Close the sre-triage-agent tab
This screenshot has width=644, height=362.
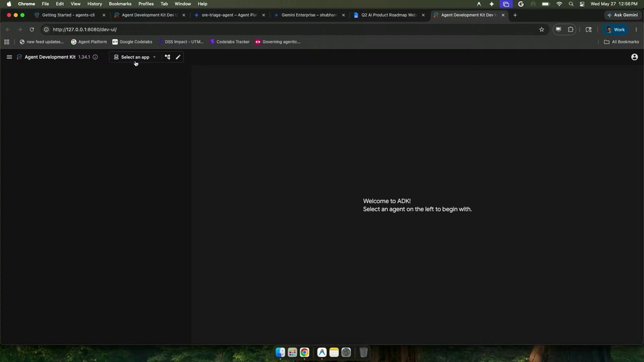pyautogui.click(x=263, y=15)
